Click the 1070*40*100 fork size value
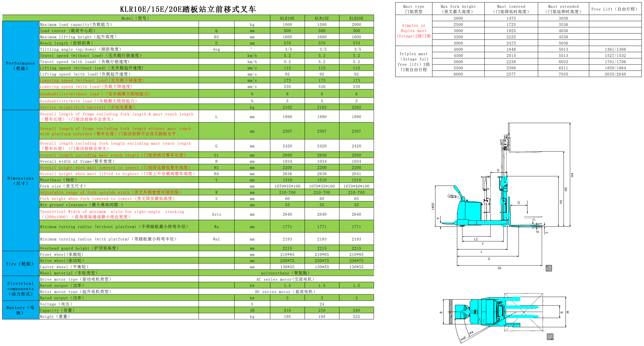The height and width of the screenshot is (346, 644). (356, 186)
